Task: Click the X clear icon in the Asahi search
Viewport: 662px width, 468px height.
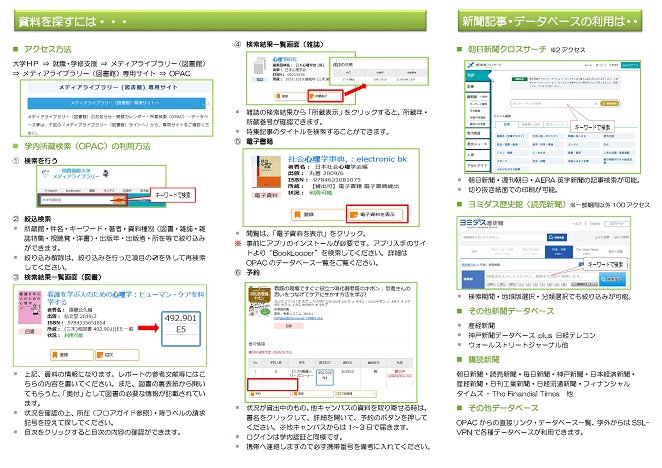Action: (596, 103)
